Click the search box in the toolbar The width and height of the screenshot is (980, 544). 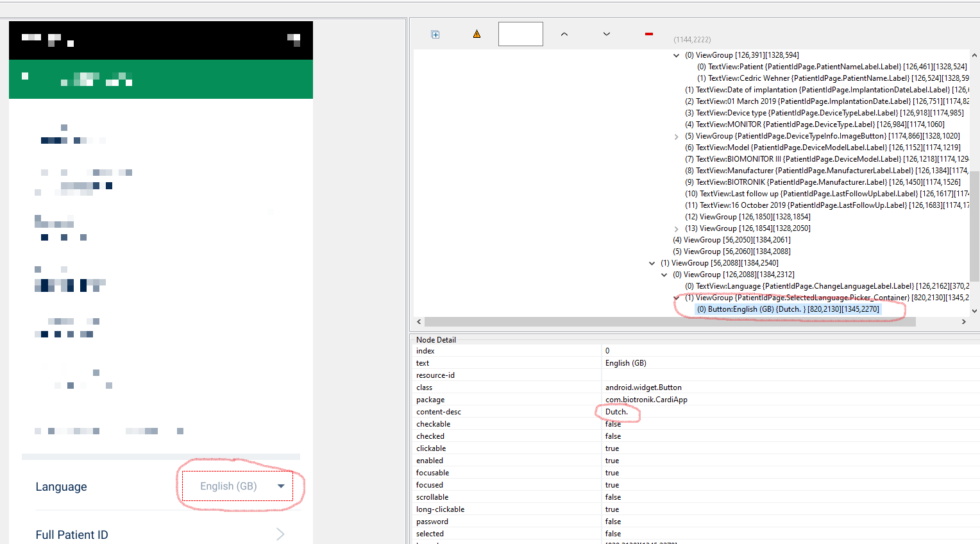tap(521, 34)
